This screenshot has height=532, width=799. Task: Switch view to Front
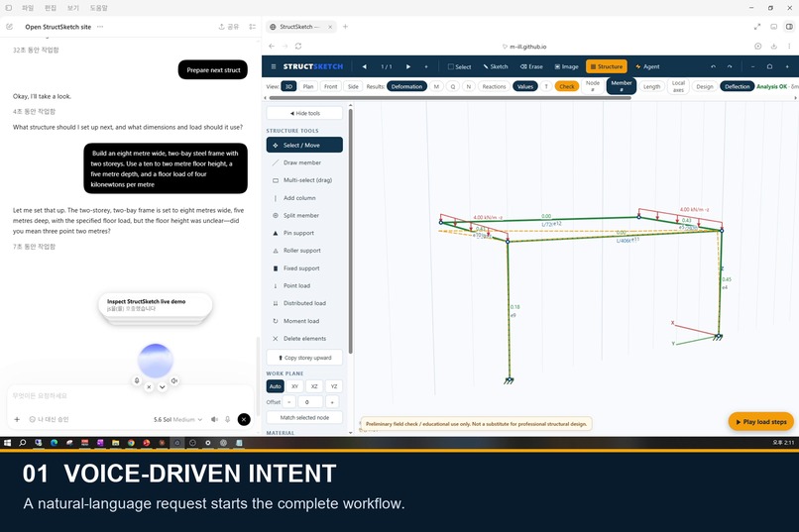[x=331, y=86]
